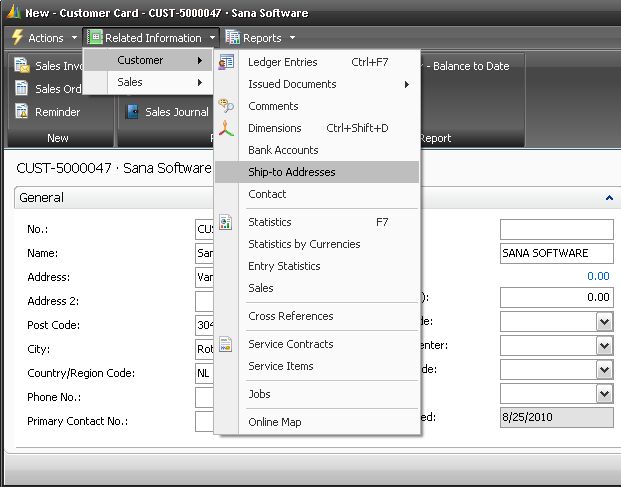The image size is (621, 487).
Task: Open Jobs from the Customer menu
Action: tap(317, 394)
